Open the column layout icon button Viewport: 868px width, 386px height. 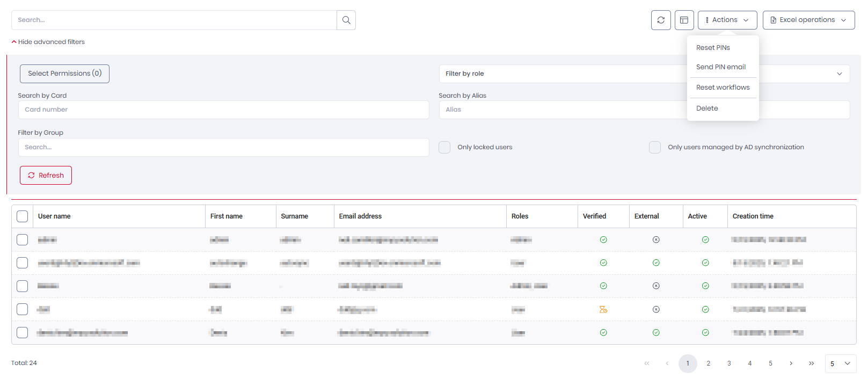click(684, 20)
